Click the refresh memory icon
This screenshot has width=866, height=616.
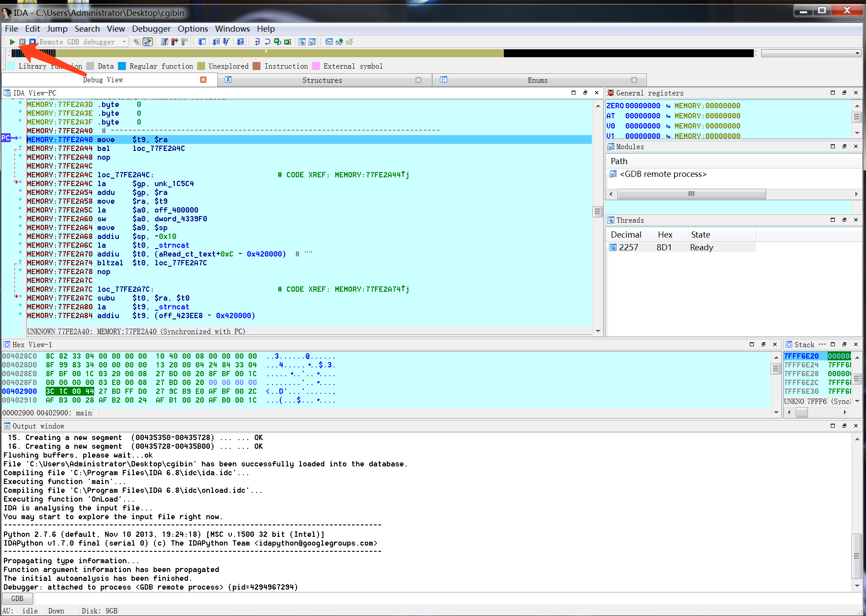pos(147,42)
